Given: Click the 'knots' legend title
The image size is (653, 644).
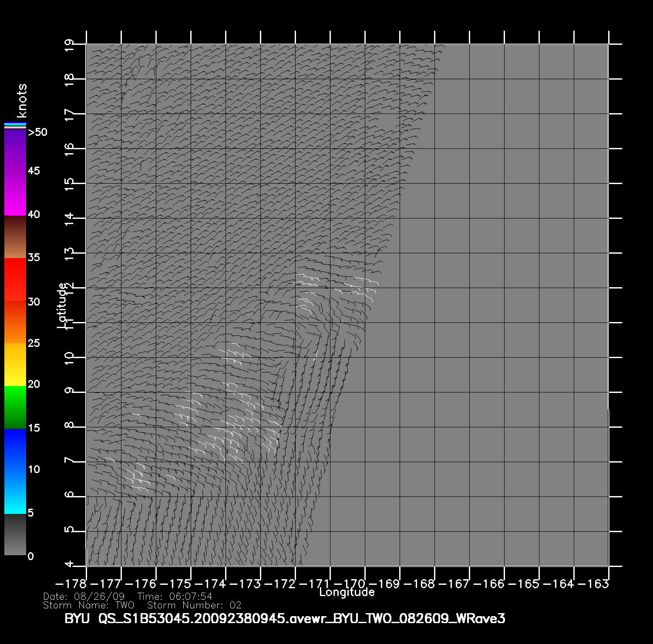Looking at the screenshot, I should coord(22,101).
